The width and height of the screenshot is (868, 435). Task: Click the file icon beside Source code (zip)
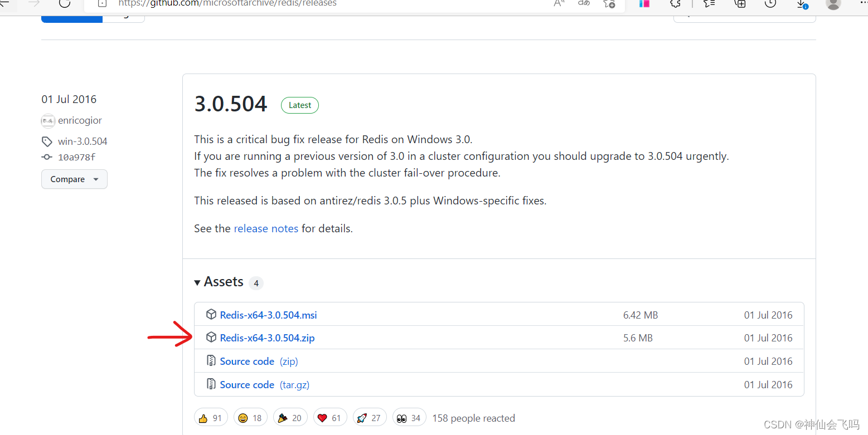(x=211, y=361)
